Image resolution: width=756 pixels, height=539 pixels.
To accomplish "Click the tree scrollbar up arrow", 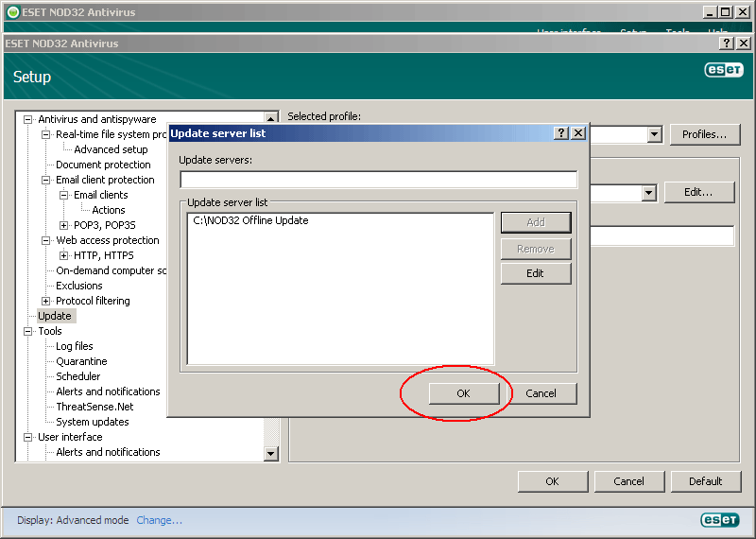I will click(x=271, y=118).
